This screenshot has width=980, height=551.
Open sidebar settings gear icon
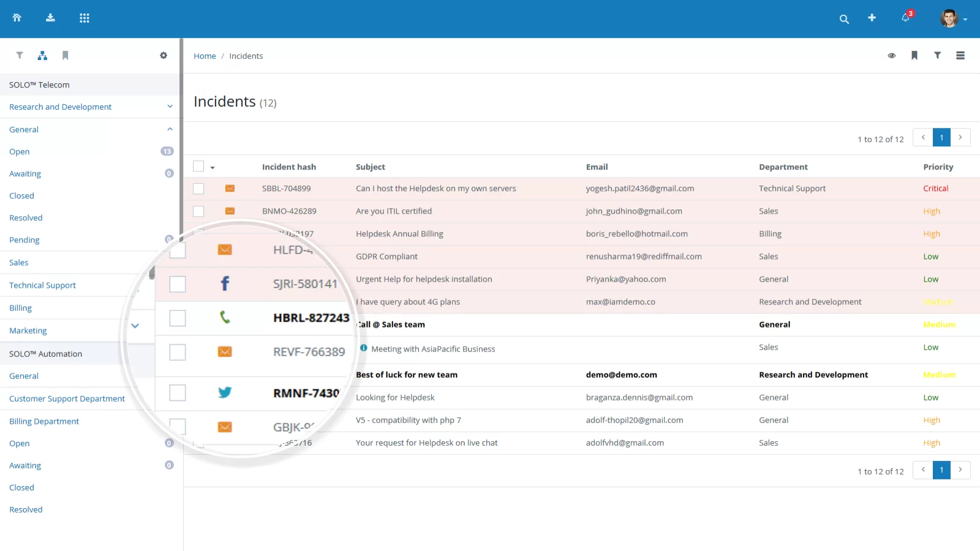pyautogui.click(x=164, y=55)
